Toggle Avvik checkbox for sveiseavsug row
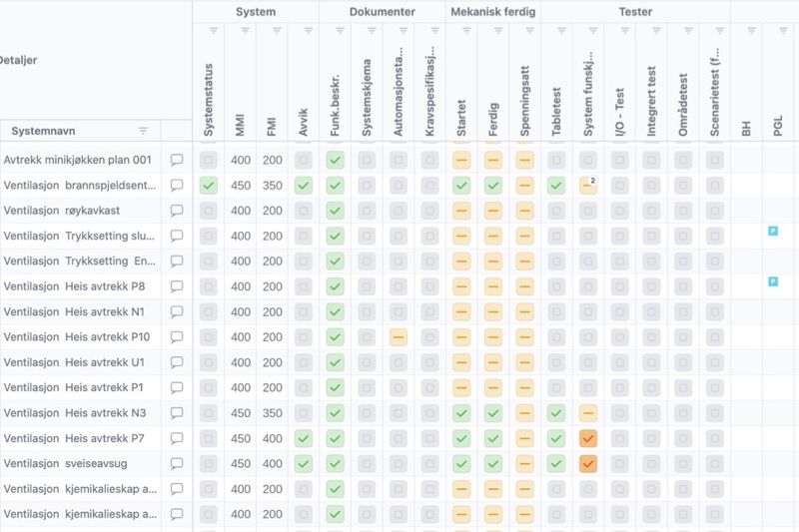799x532 pixels. click(304, 463)
